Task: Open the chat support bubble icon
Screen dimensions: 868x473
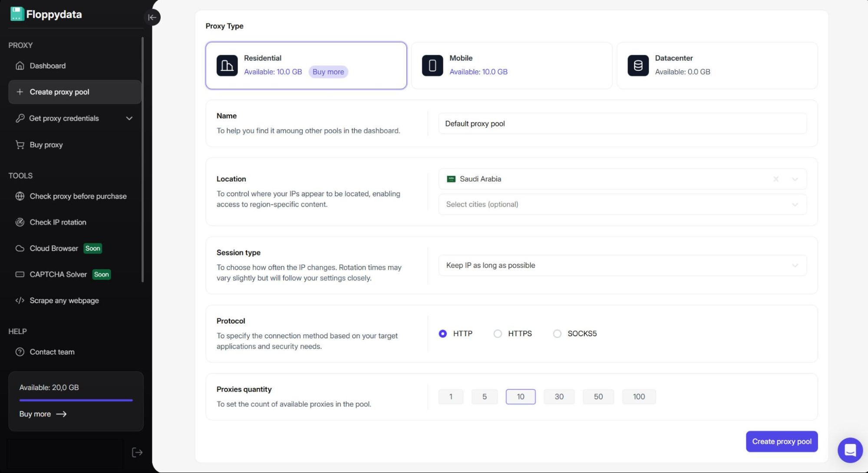Action: coord(850,450)
